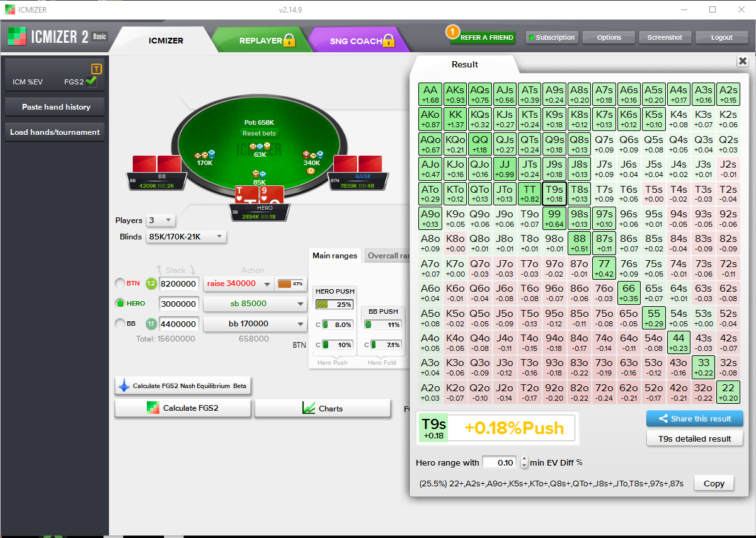Click the 63K pot chips
756x538 pixels.
(x=260, y=146)
